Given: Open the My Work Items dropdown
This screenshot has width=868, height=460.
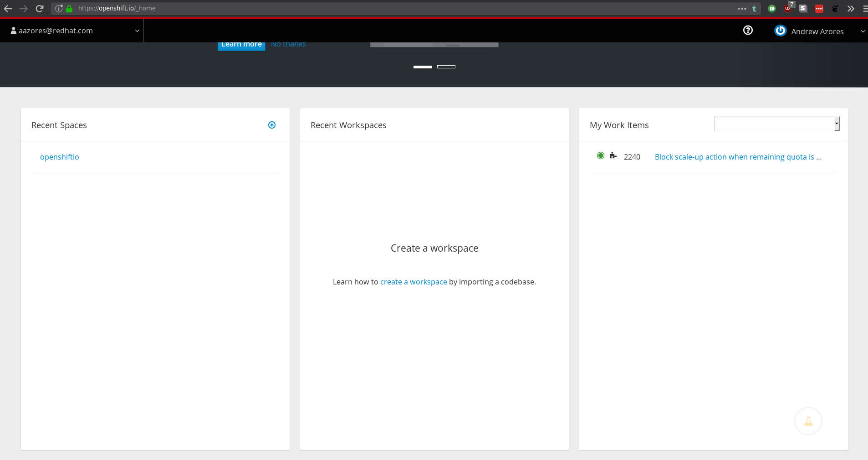Looking at the screenshot, I should click(x=776, y=124).
